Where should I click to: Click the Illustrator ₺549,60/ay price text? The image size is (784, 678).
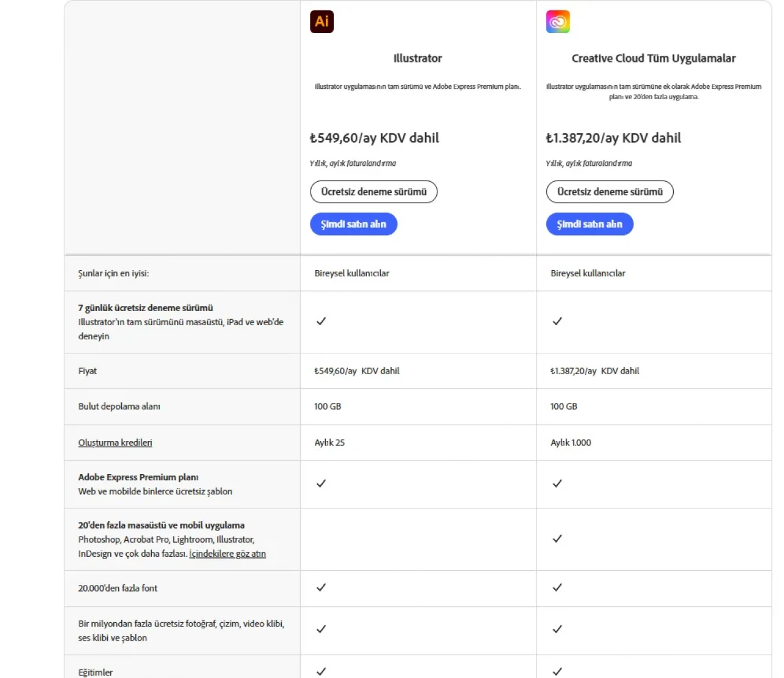(x=374, y=138)
